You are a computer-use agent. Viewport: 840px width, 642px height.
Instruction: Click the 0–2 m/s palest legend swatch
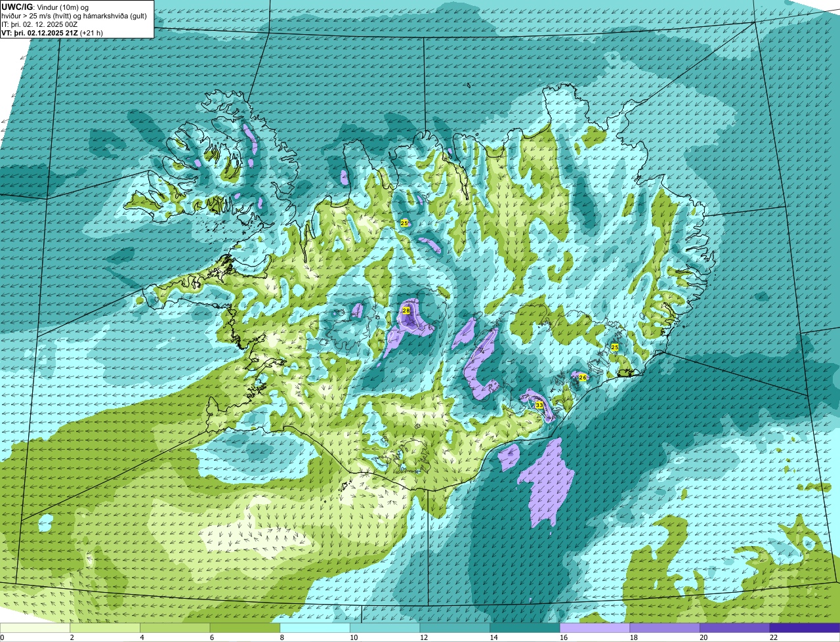click(35, 628)
